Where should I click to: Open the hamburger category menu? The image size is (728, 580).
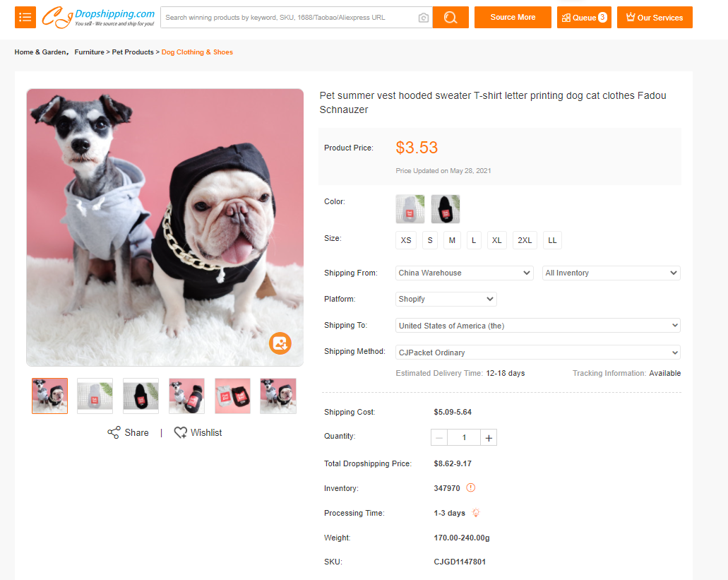tap(25, 18)
